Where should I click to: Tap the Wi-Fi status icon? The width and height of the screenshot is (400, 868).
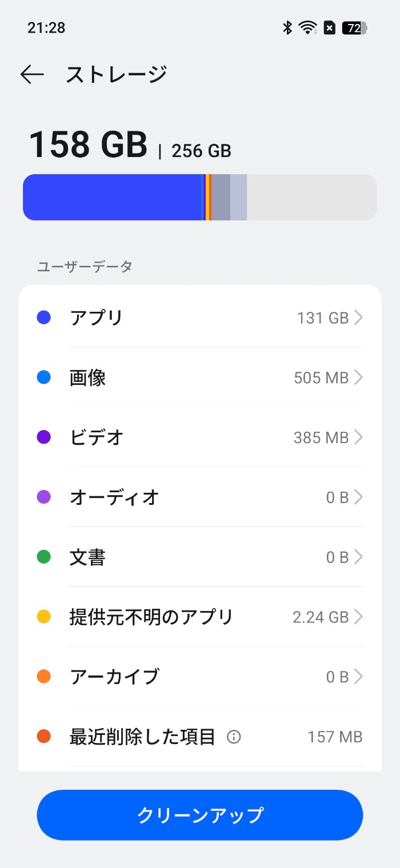(309, 27)
